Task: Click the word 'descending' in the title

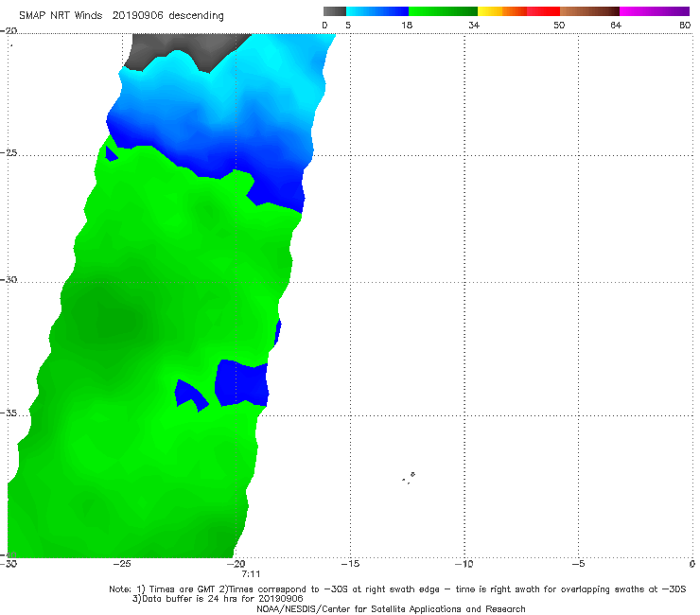Action: click(x=197, y=16)
